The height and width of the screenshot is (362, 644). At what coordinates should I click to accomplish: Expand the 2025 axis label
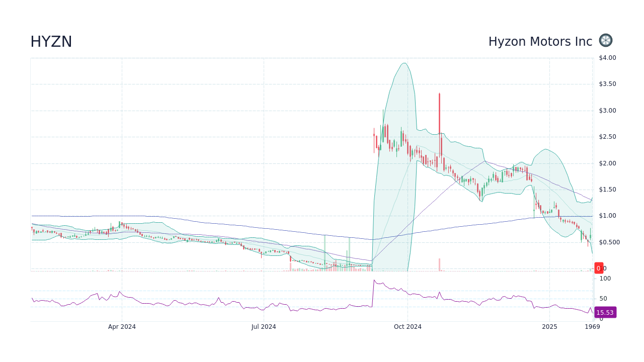[549, 327]
